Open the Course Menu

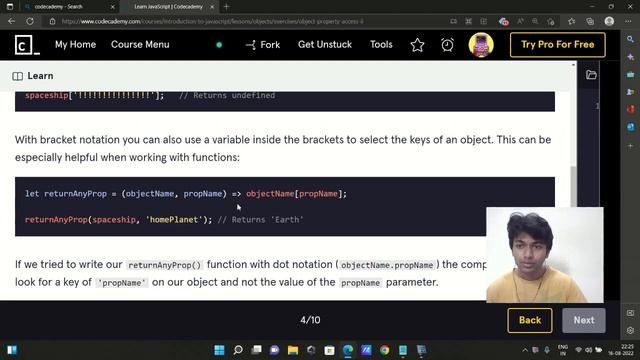tap(140, 44)
